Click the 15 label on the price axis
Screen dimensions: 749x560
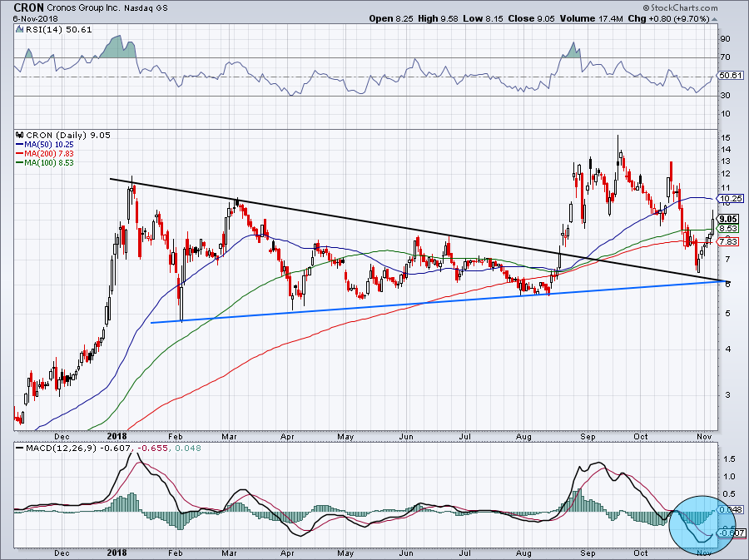click(725, 138)
